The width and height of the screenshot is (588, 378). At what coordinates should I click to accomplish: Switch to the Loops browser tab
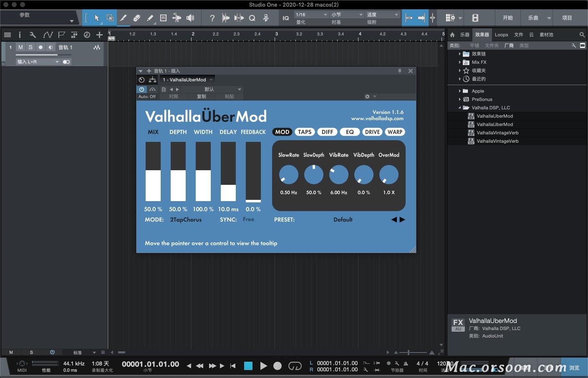pos(501,35)
